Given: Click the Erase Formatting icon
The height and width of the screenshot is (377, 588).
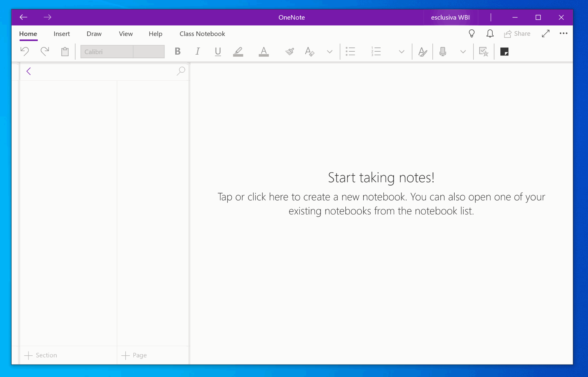Looking at the screenshot, I should pos(310,51).
